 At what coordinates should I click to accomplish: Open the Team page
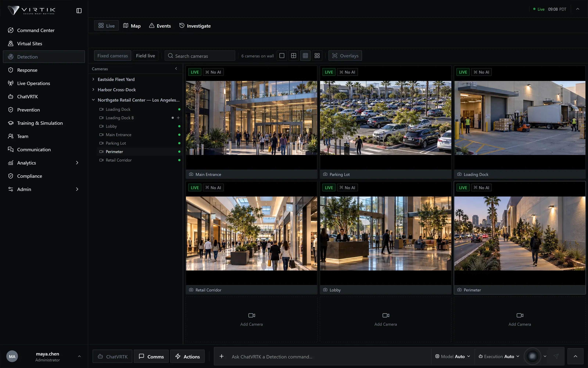click(x=44, y=136)
